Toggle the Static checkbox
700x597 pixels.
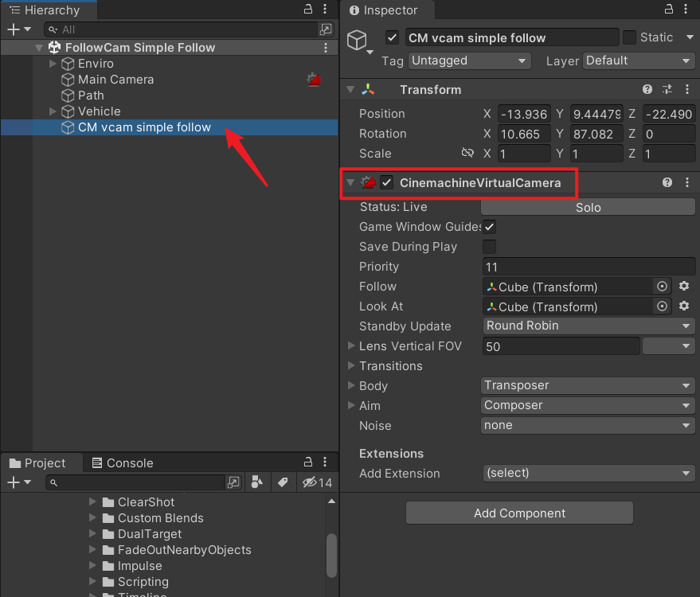coord(629,37)
